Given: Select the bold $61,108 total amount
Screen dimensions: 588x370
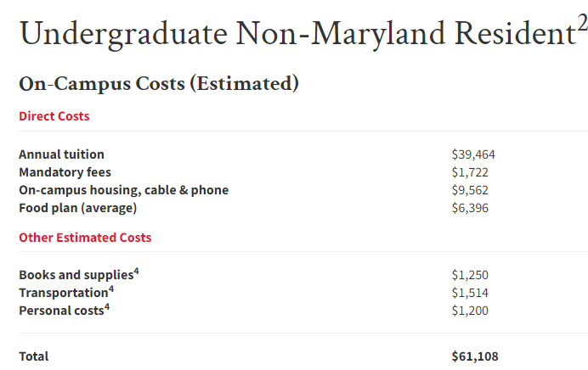Looking at the screenshot, I should [475, 356].
